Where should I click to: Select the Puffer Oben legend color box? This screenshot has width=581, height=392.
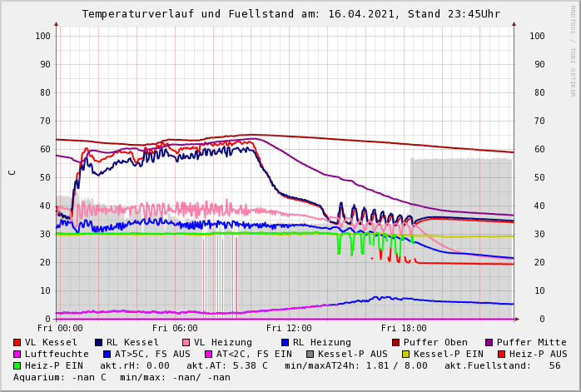click(396, 342)
